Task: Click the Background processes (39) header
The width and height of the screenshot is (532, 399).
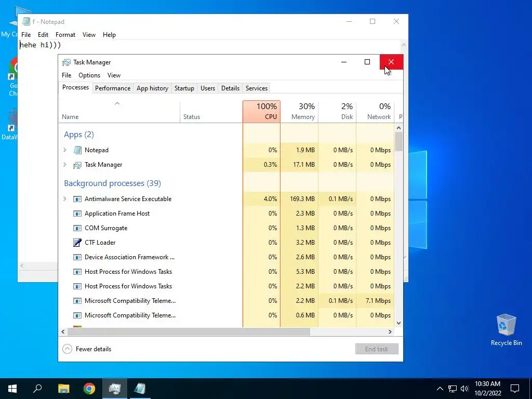Action: [x=112, y=183]
